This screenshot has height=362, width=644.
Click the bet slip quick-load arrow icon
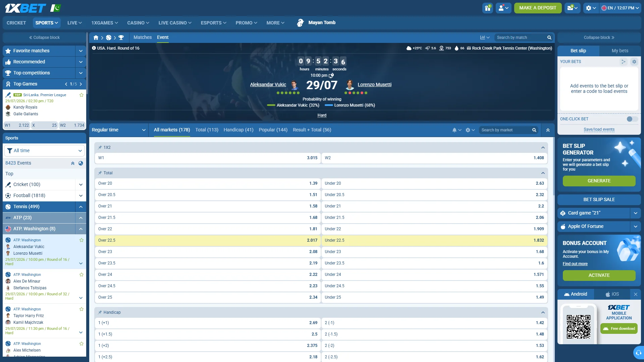tap(624, 62)
